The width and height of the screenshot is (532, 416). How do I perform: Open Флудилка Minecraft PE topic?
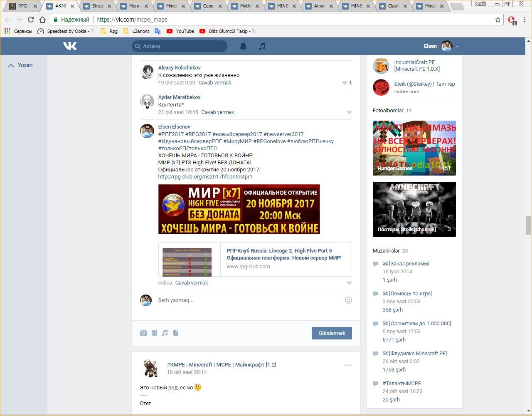coord(415,354)
